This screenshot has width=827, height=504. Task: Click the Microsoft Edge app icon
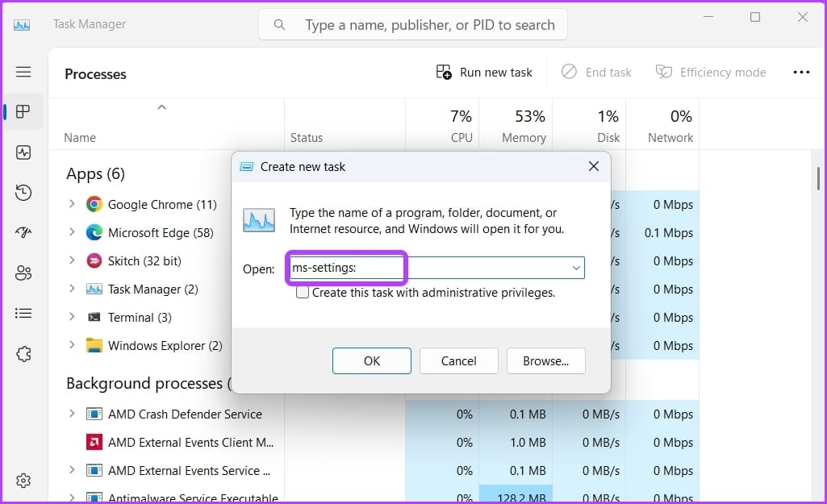pyautogui.click(x=94, y=232)
